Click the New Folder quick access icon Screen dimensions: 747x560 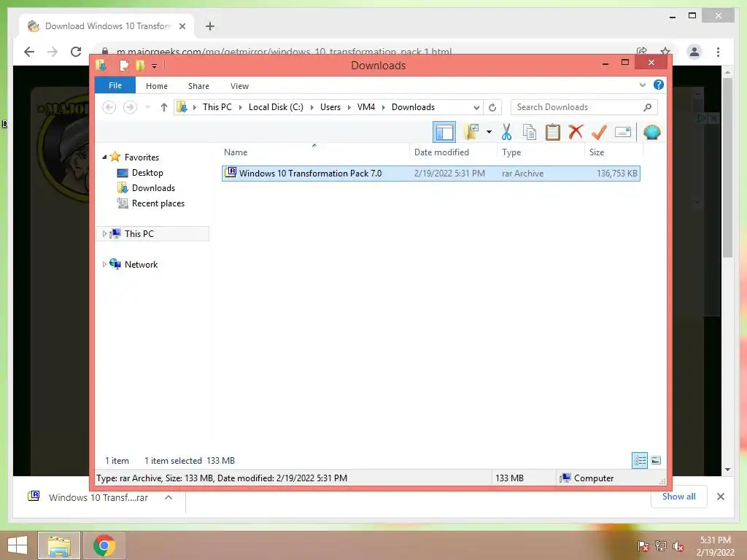(139, 65)
